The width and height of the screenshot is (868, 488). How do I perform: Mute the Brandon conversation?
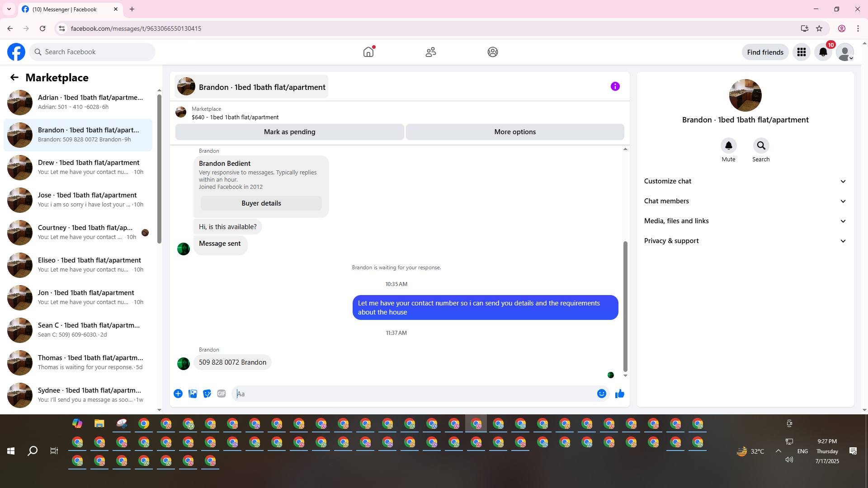click(728, 145)
